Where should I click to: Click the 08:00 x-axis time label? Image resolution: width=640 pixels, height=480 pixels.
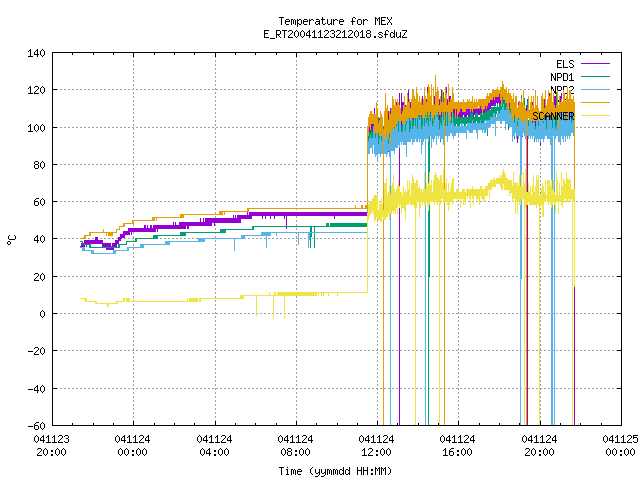[x=296, y=452]
